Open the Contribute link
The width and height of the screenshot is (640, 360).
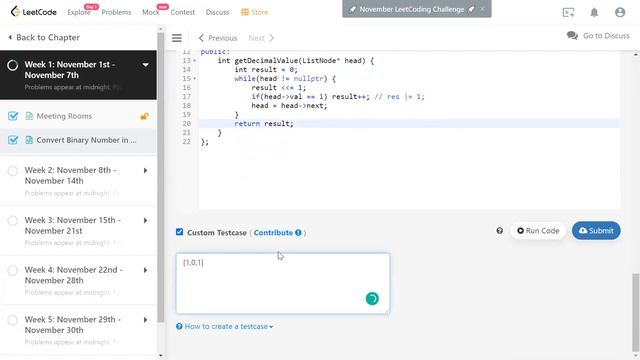point(273,233)
